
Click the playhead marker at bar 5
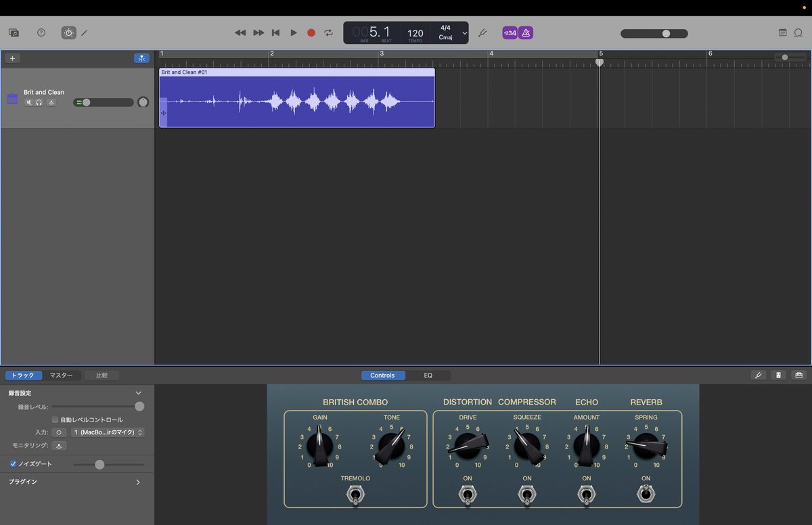coord(600,62)
